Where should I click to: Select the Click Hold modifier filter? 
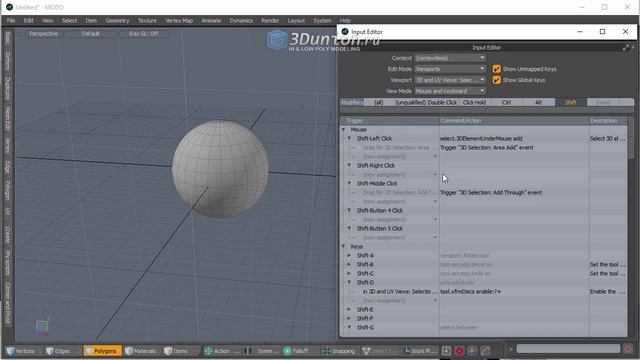474,102
